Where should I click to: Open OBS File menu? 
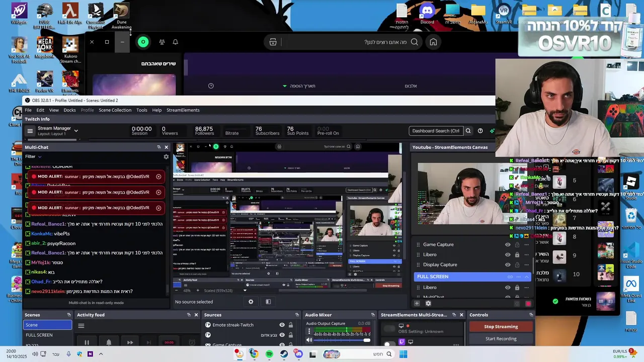click(x=28, y=110)
